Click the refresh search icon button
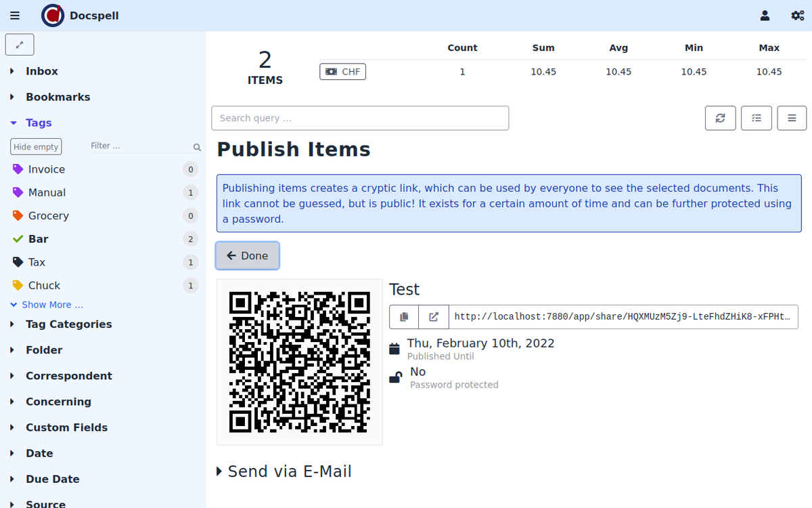This screenshot has height=508, width=812. coord(720,118)
